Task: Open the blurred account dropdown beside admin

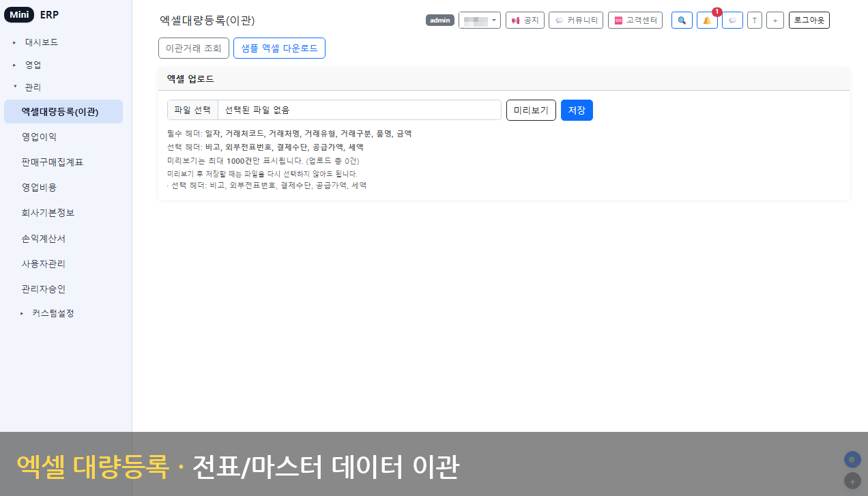Action: [x=480, y=20]
